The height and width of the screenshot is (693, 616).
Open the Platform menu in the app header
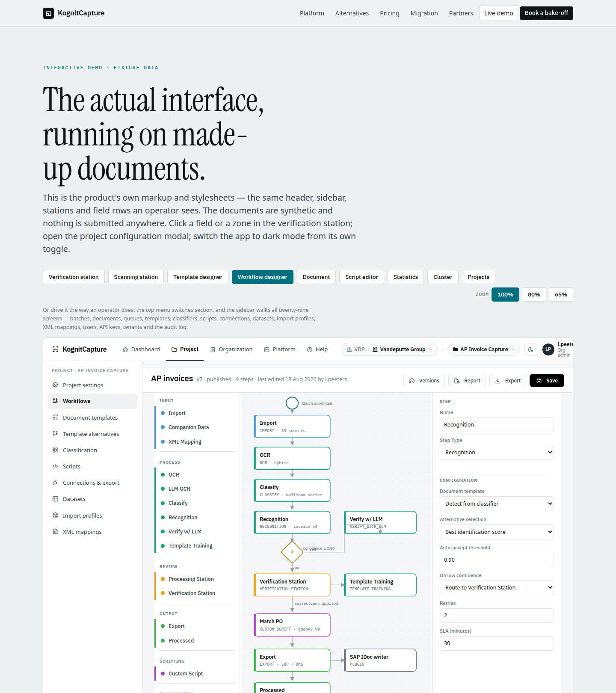point(280,349)
